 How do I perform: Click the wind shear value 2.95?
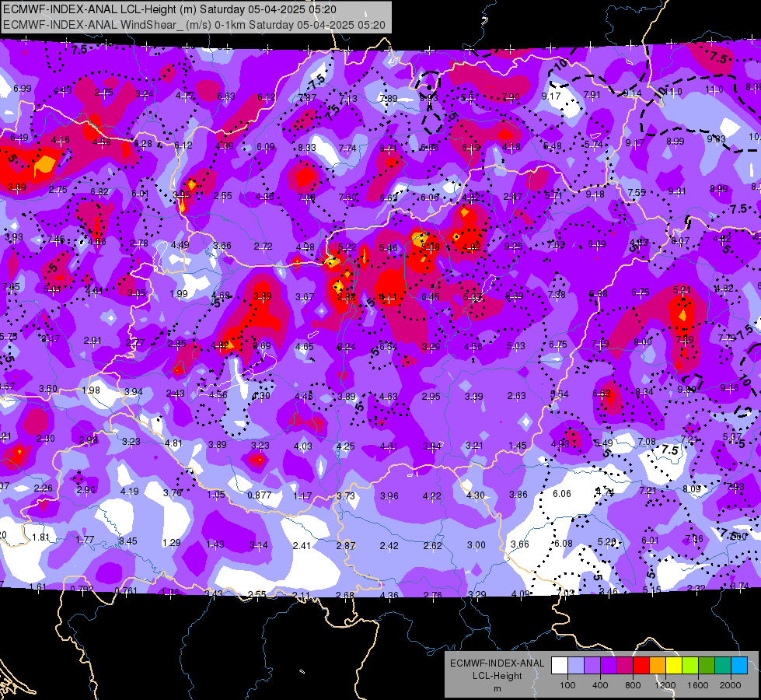tap(431, 397)
